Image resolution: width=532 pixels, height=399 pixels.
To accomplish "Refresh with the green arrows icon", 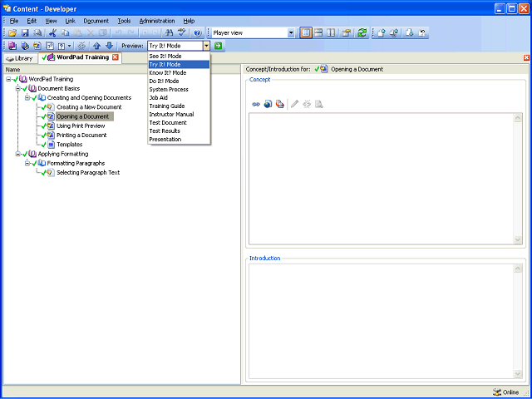I will (x=362, y=33).
